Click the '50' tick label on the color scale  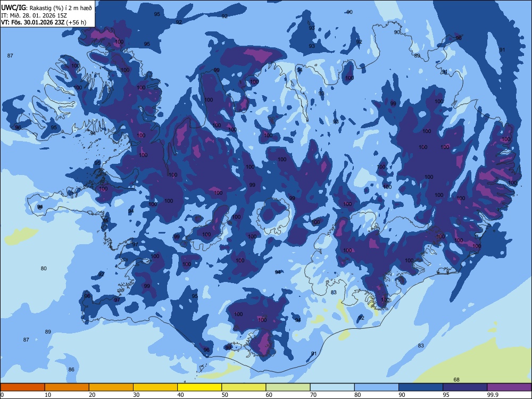point(225,395)
